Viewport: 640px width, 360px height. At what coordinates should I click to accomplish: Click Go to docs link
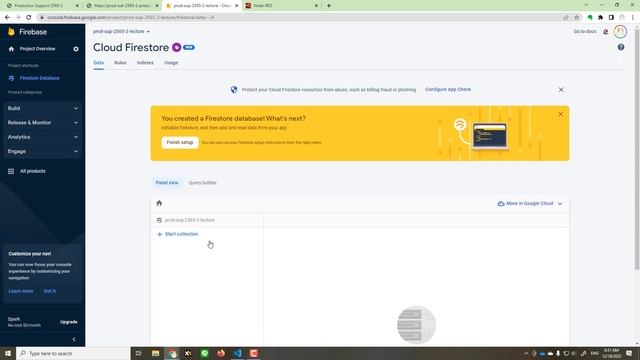584,31
